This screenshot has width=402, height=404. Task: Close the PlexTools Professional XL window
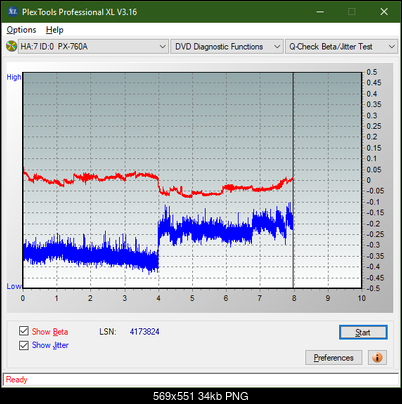pos(384,12)
